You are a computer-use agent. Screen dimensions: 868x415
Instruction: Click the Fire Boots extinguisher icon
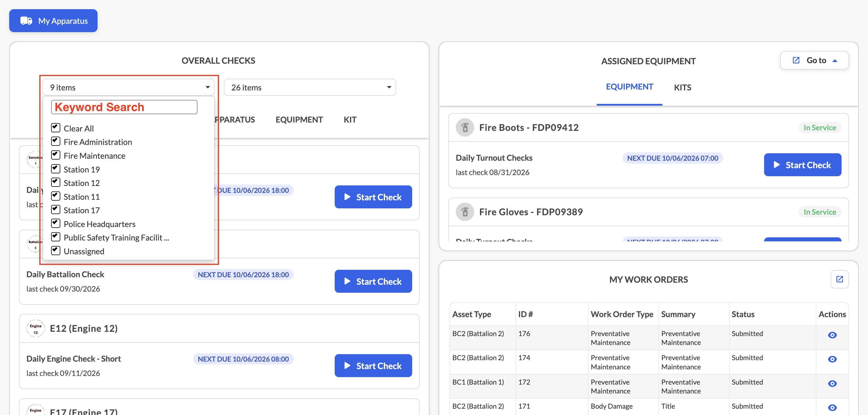coord(465,128)
